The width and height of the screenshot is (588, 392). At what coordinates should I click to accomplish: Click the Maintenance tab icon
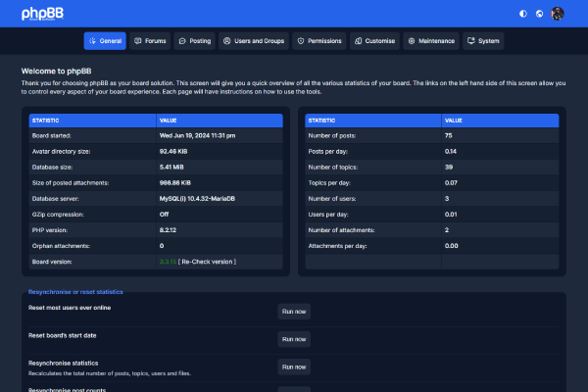coord(412,41)
